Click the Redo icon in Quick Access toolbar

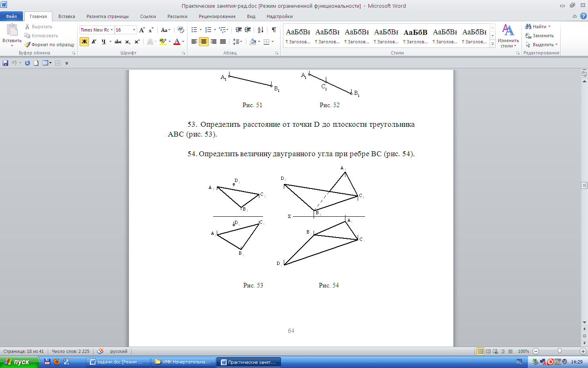coord(27,63)
